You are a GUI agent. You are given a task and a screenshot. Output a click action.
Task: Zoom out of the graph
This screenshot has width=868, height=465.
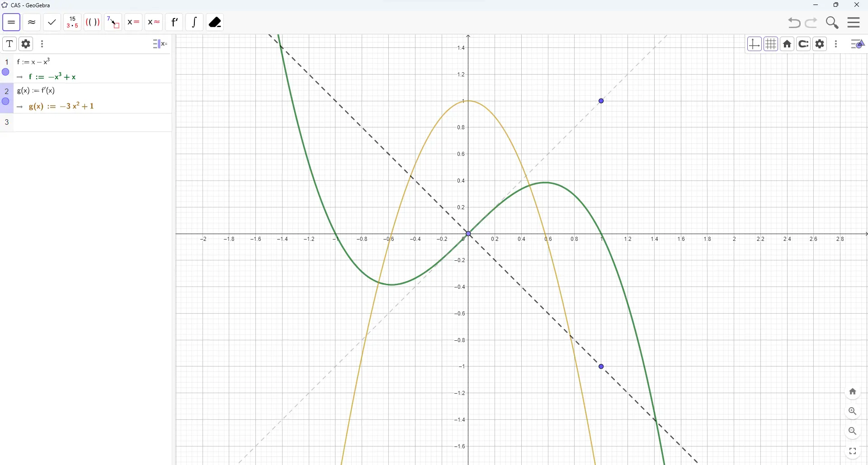point(853,432)
